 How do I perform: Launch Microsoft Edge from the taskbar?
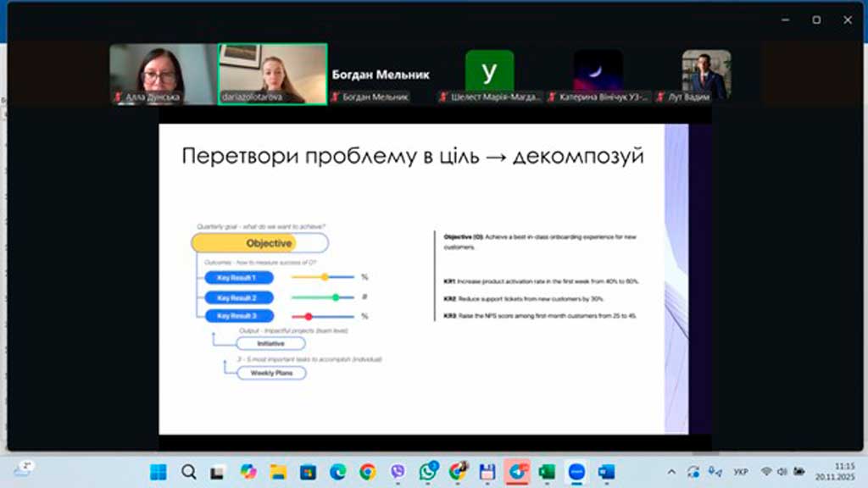337,471
